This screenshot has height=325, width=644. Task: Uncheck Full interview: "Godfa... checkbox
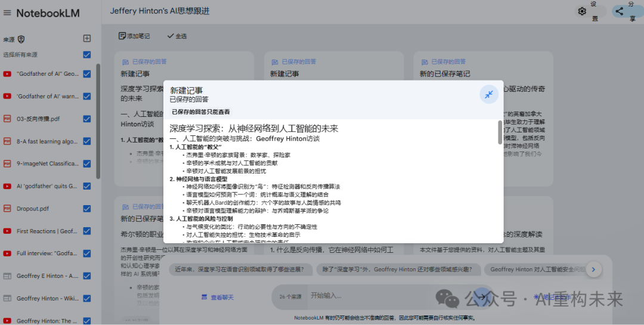tap(86, 253)
